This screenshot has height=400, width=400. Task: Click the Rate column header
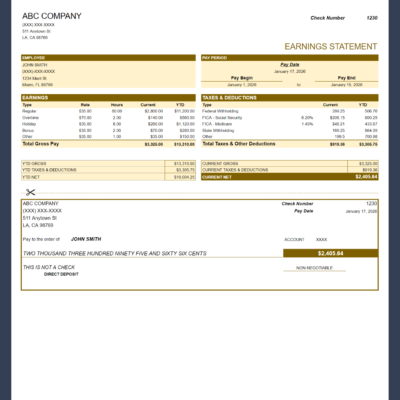pos(85,105)
